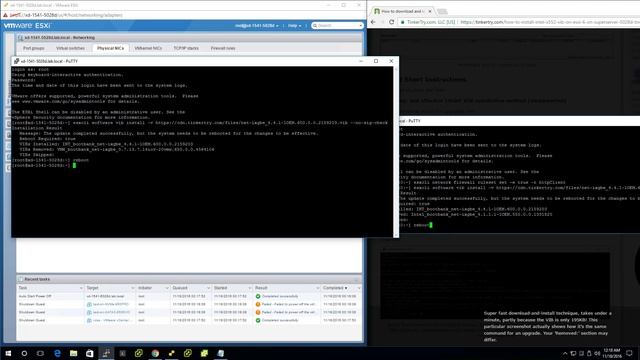Click the host target link in Auto Start Power Off row

(x=105, y=296)
